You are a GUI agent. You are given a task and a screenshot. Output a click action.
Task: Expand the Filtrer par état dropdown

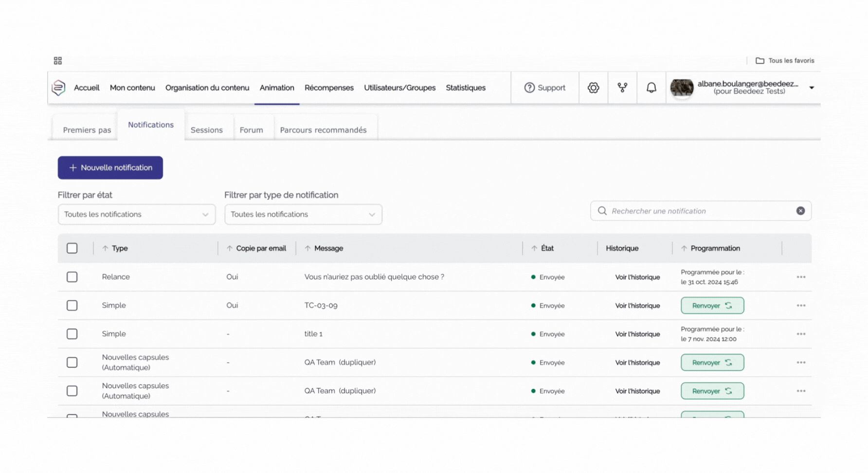[x=136, y=215]
